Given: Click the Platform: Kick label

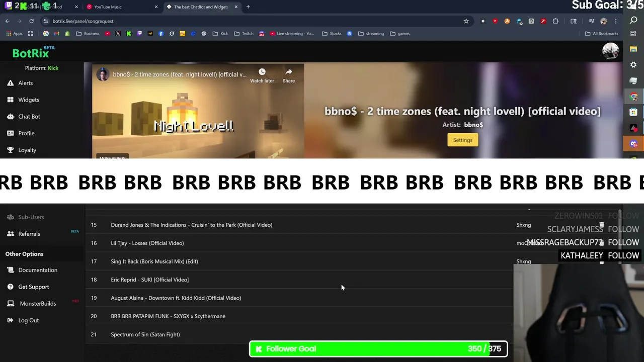Looking at the screenshot, I should 42,68.
